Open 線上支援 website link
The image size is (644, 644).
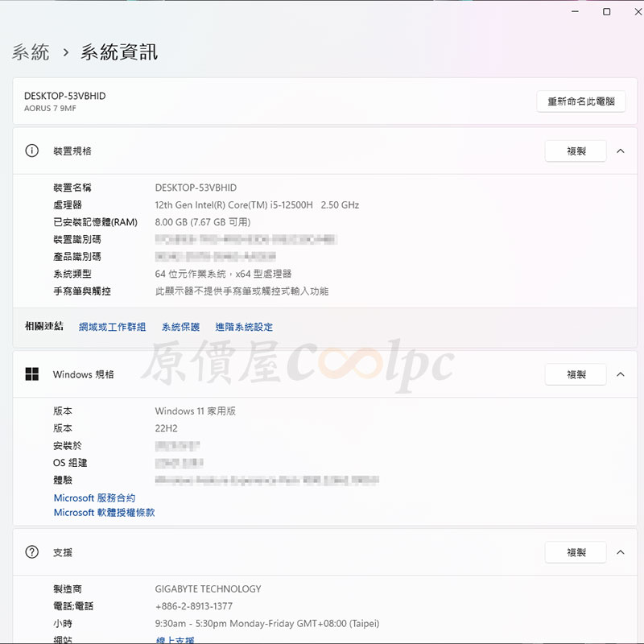click(x=175, y=639)
